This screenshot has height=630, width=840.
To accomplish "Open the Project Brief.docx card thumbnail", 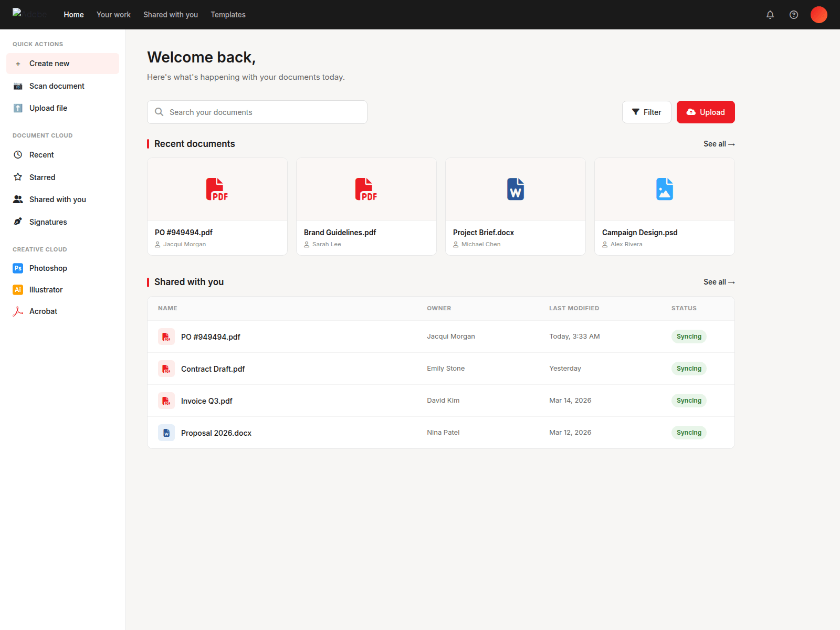I will click(516, 190).
